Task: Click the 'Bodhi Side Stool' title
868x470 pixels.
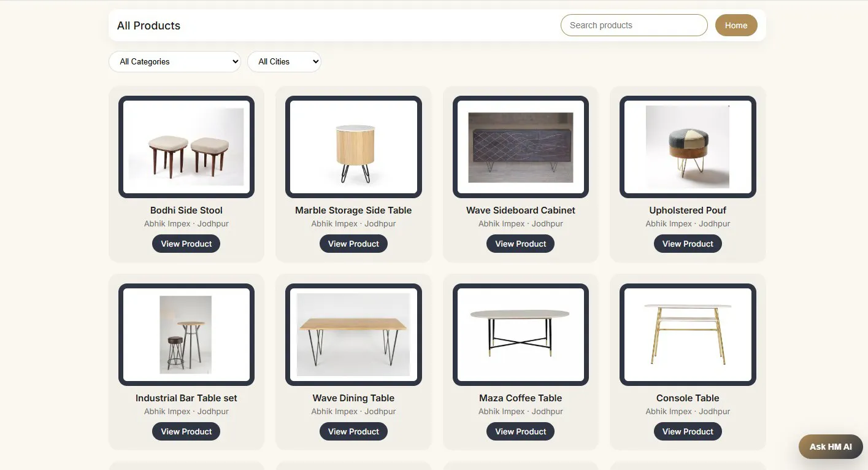Action: coord(186,210)
